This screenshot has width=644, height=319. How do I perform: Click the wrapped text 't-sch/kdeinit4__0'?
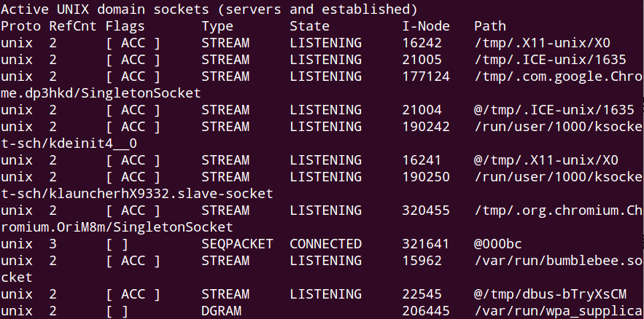[x=69, y=143]
